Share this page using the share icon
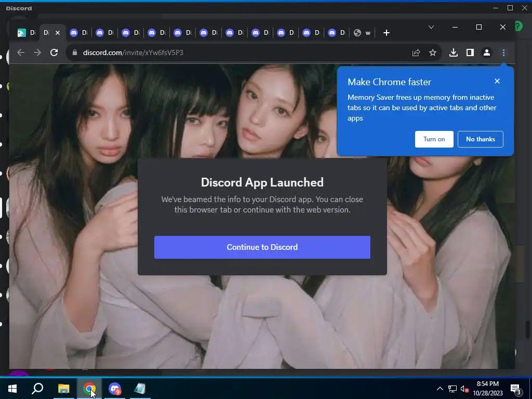The width and height of the screenshot is (532, 399). coord(416,52)
